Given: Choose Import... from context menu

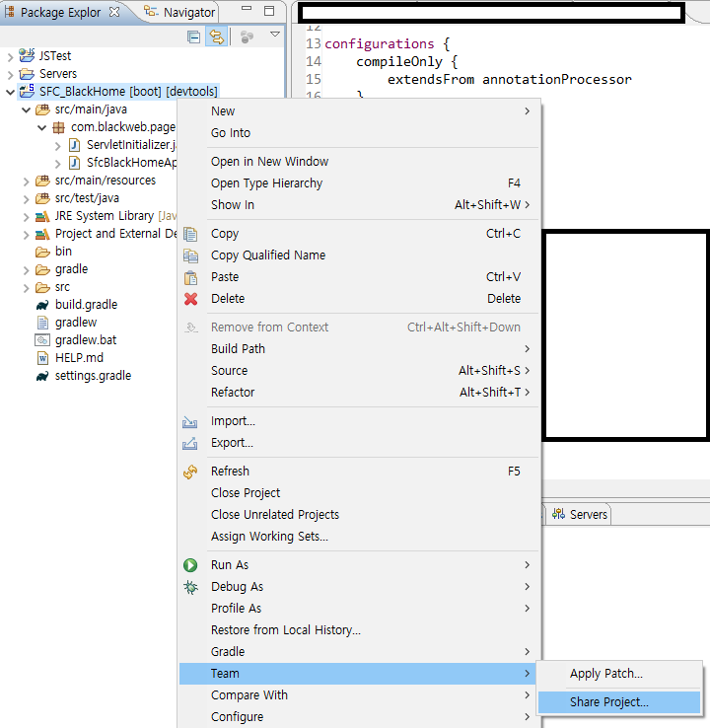Looking at the screenshot, I should [x=360, y=421].
